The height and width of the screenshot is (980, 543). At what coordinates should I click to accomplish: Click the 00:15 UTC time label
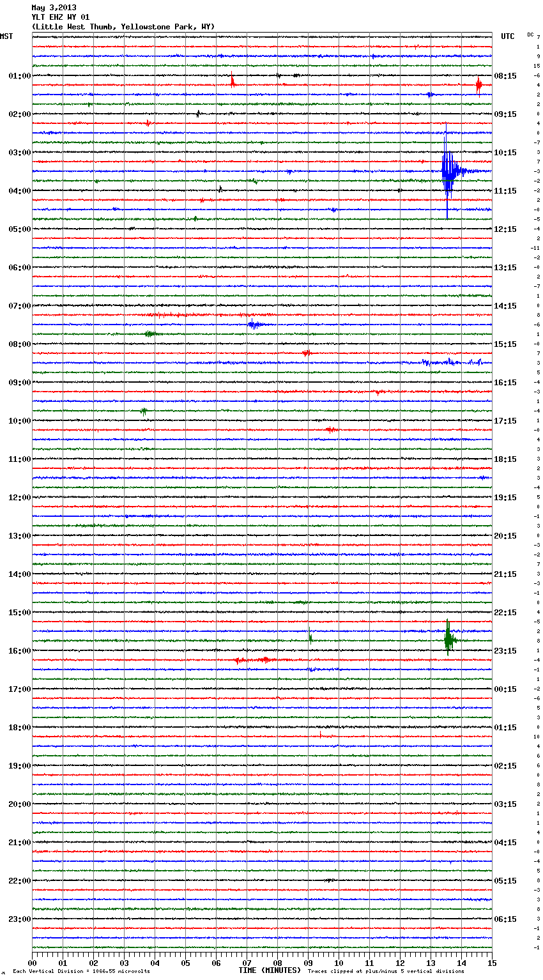[505, 689]
